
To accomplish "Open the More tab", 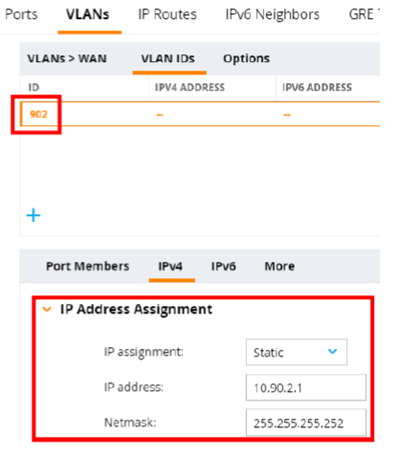I will point(279,266).
